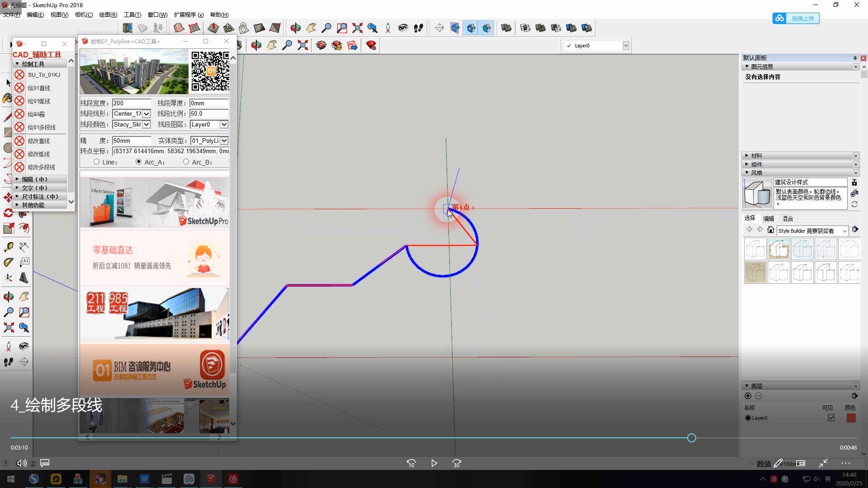Open the Layer0 dropdown in the toolbar
The image size is (868, 488).
(x=626, y=46)
